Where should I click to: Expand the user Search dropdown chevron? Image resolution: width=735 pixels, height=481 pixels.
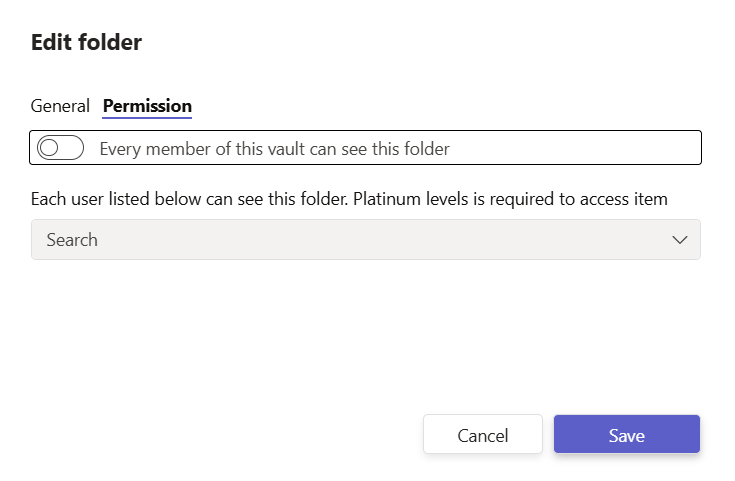680,240
